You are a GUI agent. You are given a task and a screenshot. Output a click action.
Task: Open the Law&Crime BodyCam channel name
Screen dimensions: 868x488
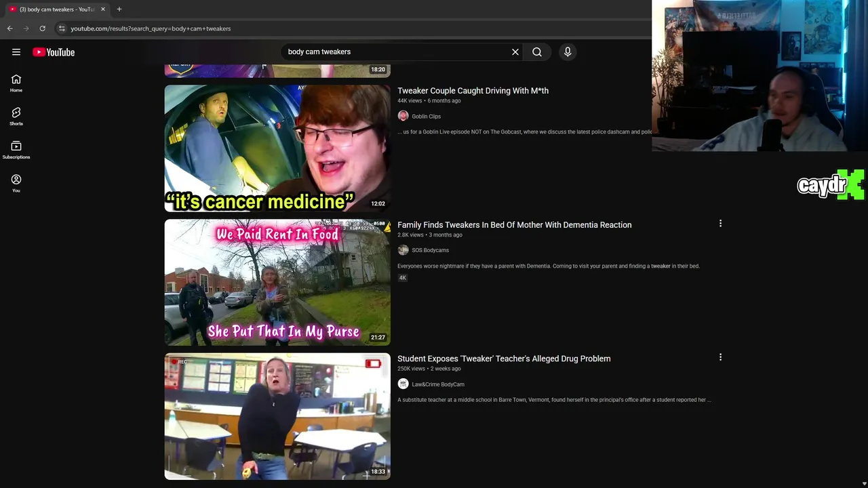tap(438, 384)
